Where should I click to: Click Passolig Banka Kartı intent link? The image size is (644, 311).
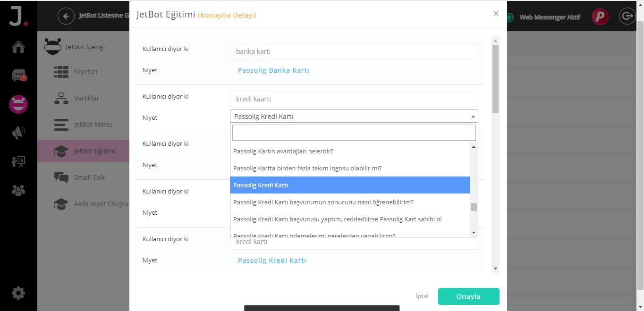tap(273, 70)
